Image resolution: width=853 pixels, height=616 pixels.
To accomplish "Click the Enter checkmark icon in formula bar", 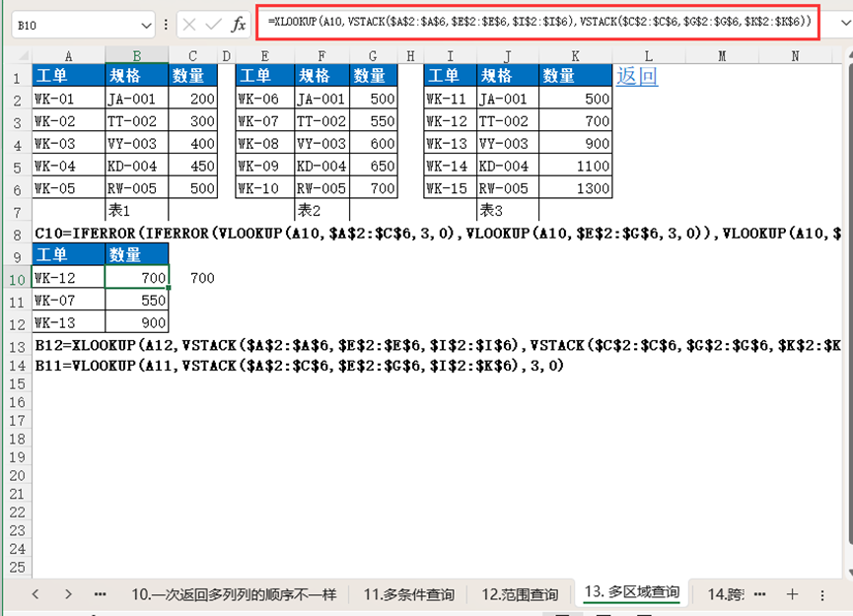I will [213, 25].
